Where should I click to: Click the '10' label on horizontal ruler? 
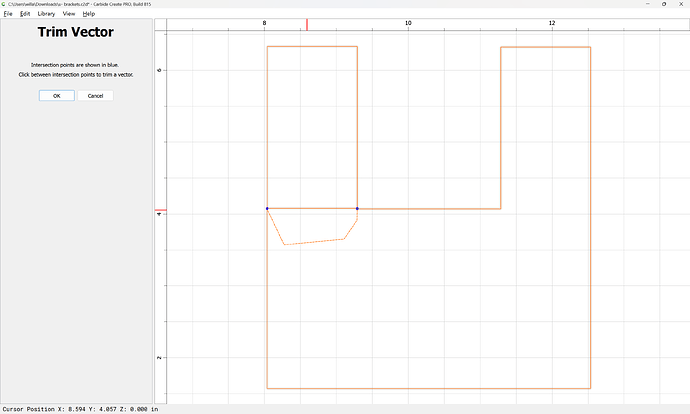pyautogui.click(x=408, y=23)
